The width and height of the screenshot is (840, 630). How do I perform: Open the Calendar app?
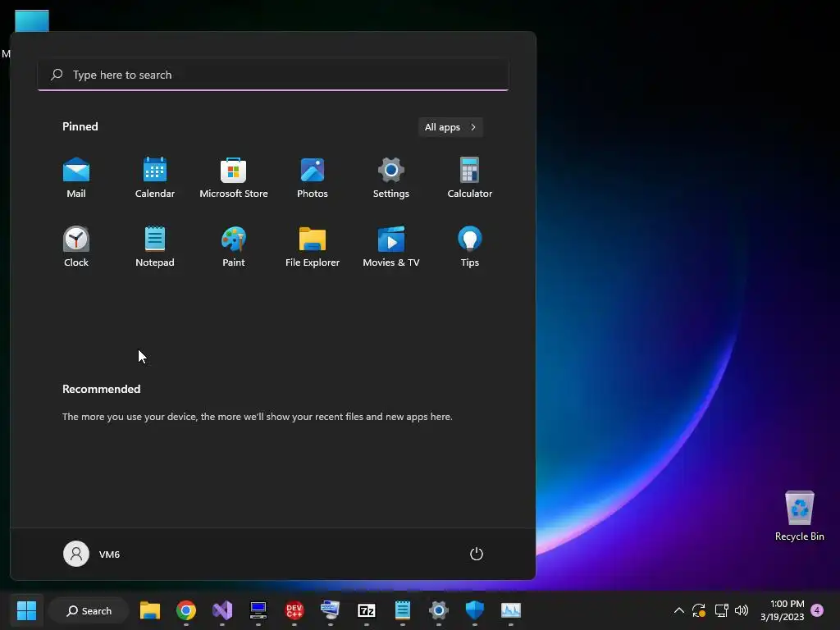tap(155, 178)
